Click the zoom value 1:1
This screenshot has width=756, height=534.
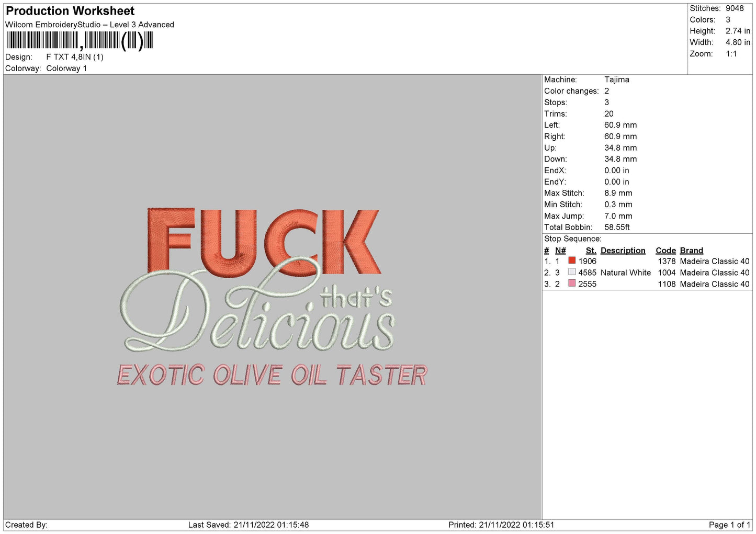(731, 54)
